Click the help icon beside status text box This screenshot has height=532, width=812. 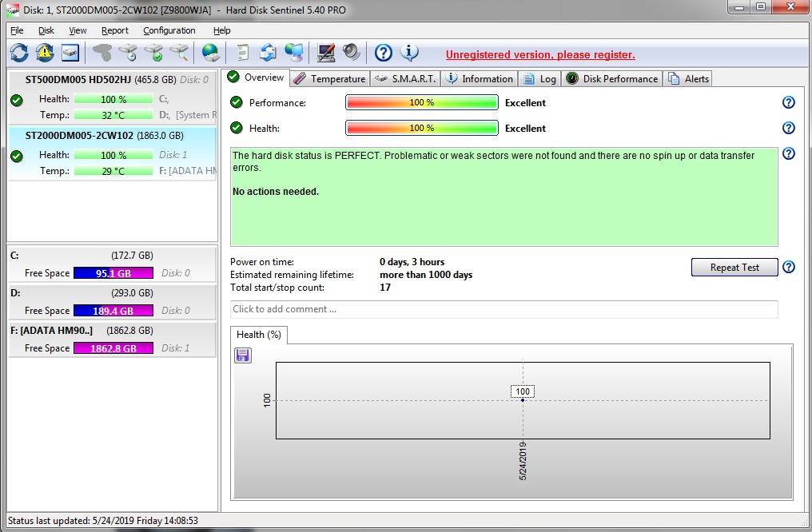(788, 153)
